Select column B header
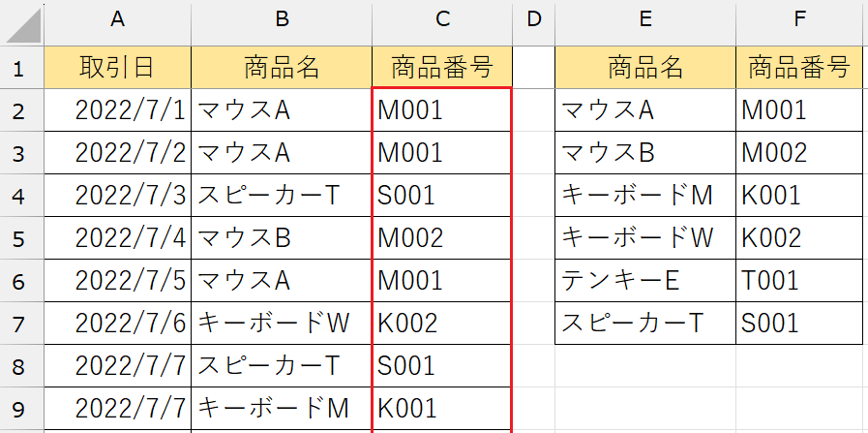 coord(282,20)
